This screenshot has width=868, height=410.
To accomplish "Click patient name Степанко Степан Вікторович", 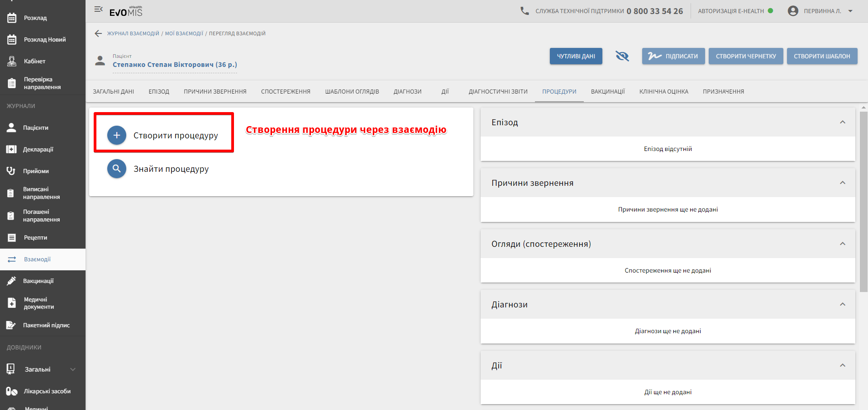I will (x=175, y=65).
